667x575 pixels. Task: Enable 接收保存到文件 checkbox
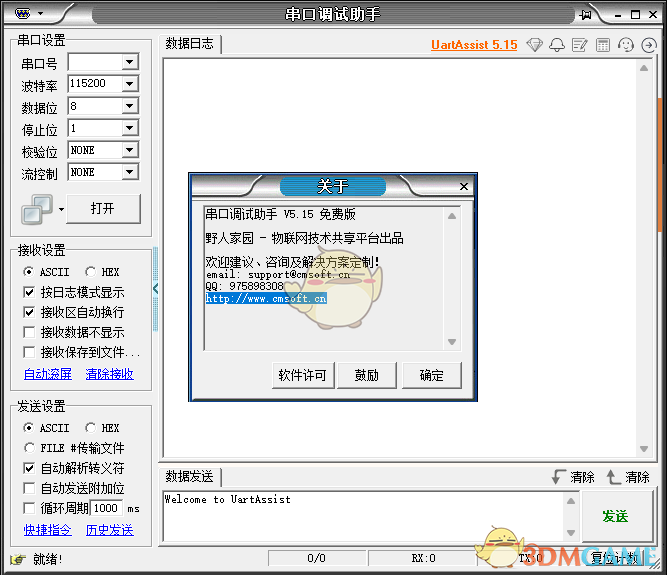[29, 352]
